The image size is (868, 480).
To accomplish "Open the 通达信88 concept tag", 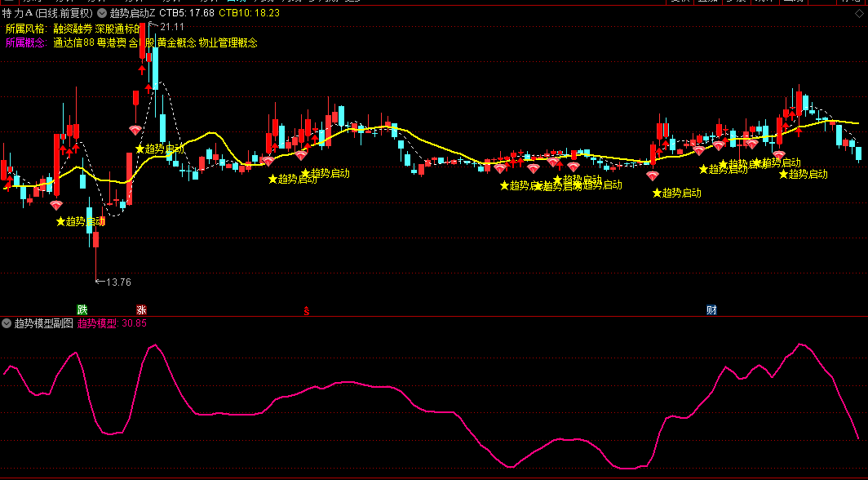I will coord(73,42).
